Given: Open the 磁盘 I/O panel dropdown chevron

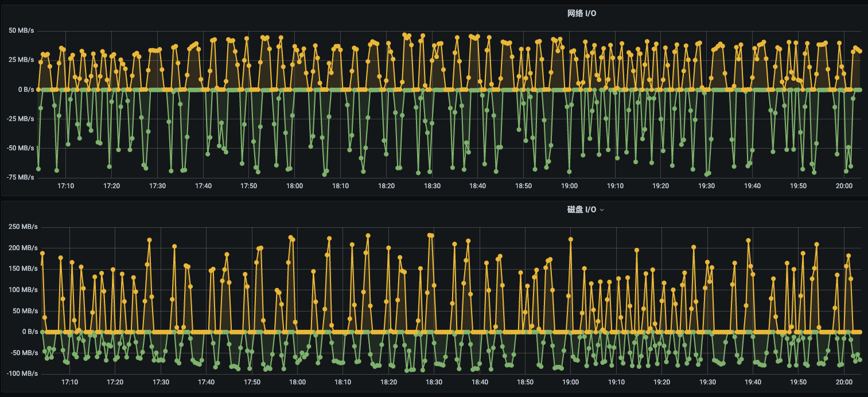Looking at the screenshot, I should pos(602,210).
